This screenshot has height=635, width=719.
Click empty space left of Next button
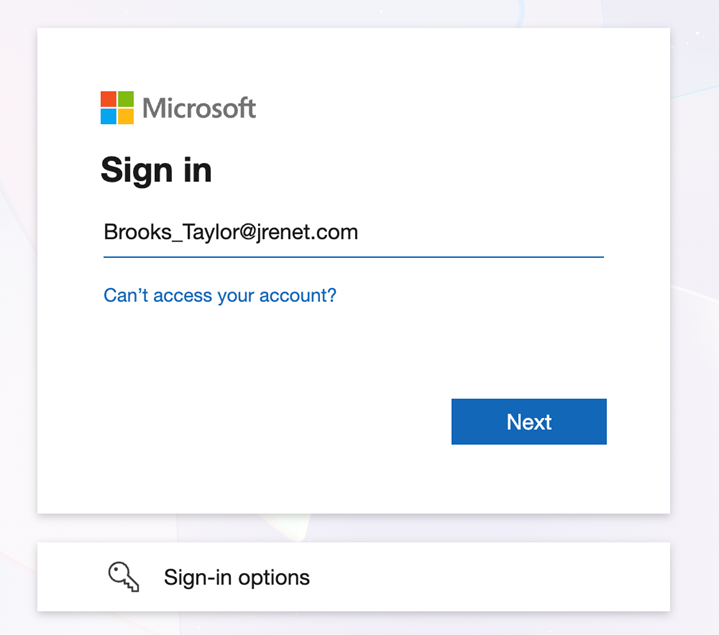pyautogui.click(x=270, y=422)
